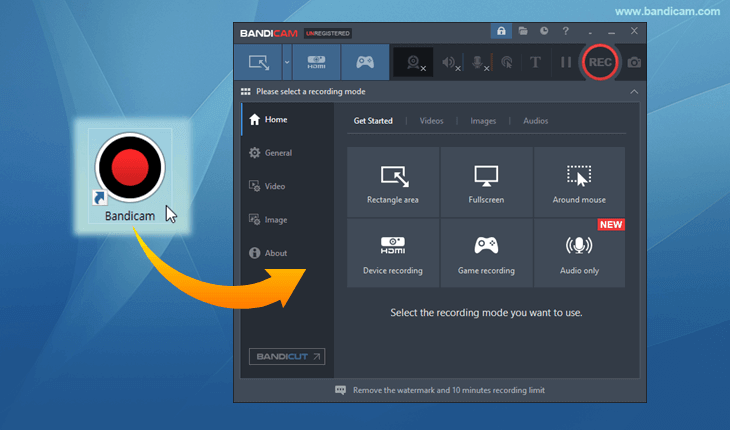Click the chat bubble icon in footer
This screenshot has height=430, width=730.
click(x=340, y=390)
